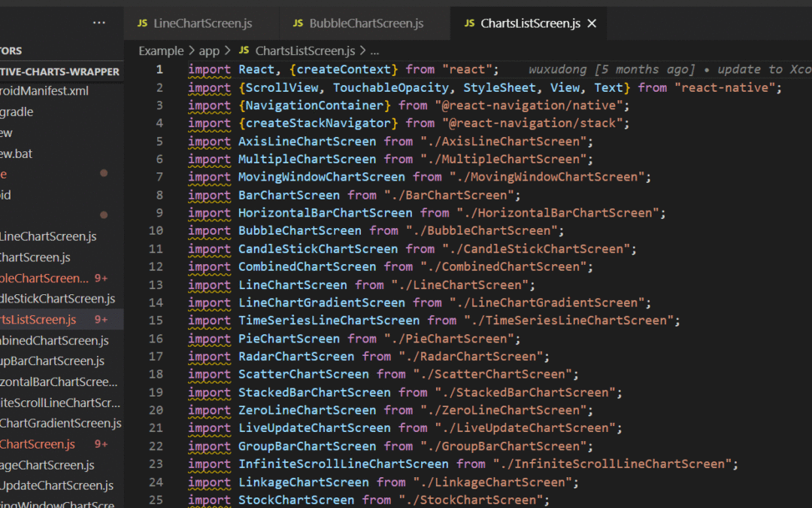Close the ChartsListScreen.js tab
Screen dimensions: 812x508
592,23
